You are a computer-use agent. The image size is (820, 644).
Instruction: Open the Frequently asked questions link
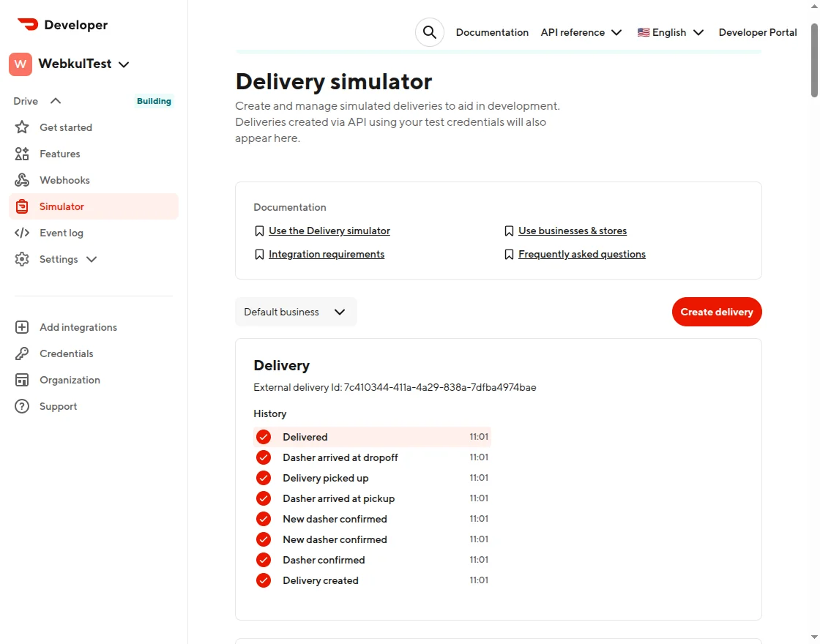(582, 255)
